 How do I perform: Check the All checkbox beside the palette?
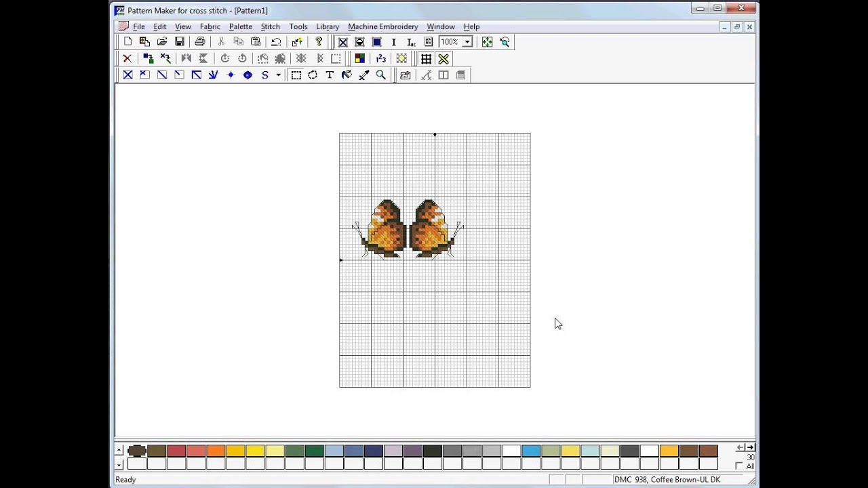click(x=739, y=466)
